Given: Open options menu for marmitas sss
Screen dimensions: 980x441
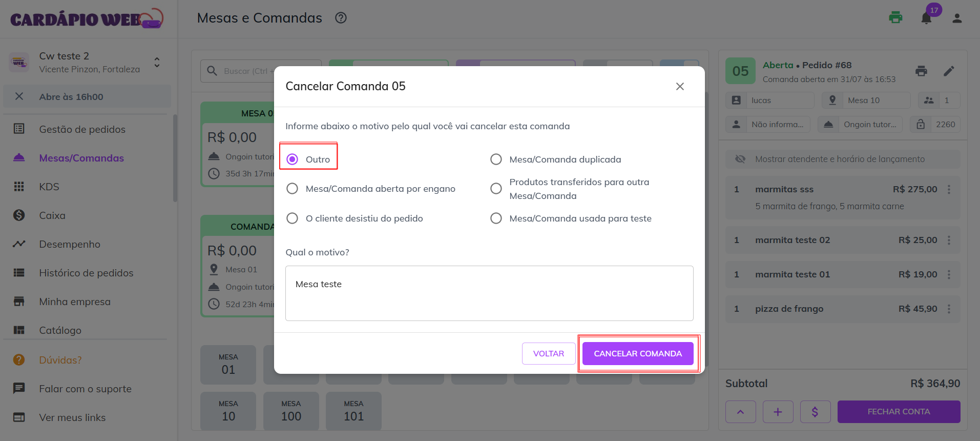Looking at the screenshot, I should pos(949,189).
